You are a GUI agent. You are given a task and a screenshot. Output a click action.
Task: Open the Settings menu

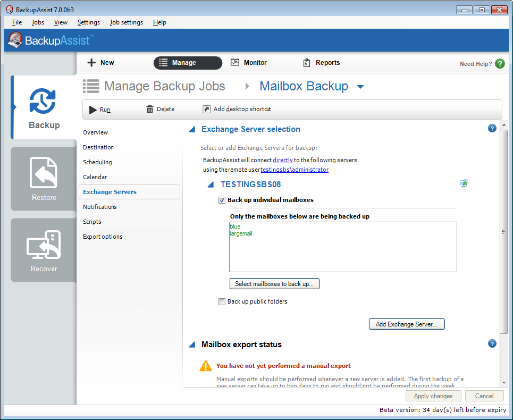89,22
